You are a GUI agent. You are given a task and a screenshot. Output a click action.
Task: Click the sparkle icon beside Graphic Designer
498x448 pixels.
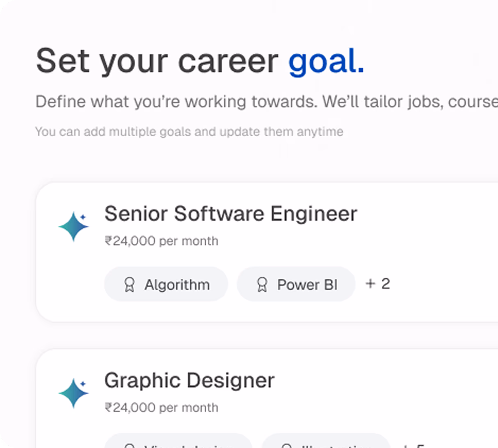pyautogui.click(x=73, y=393)
